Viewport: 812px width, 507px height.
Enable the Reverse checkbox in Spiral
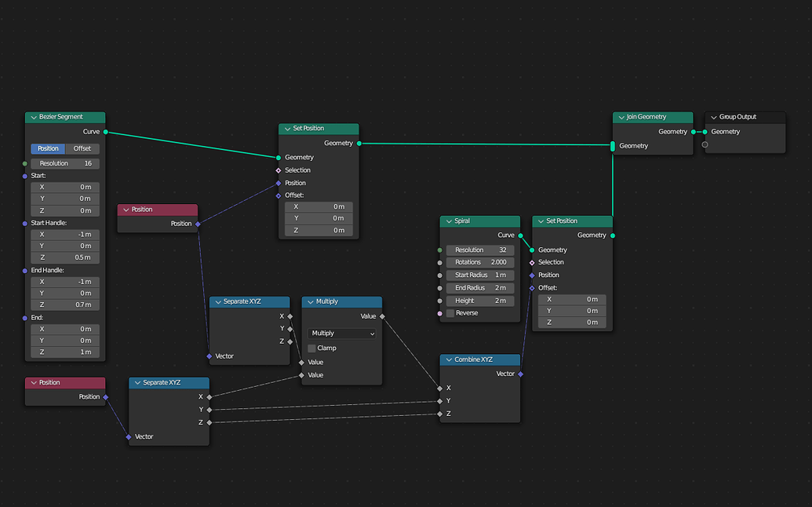pos(450,313)
